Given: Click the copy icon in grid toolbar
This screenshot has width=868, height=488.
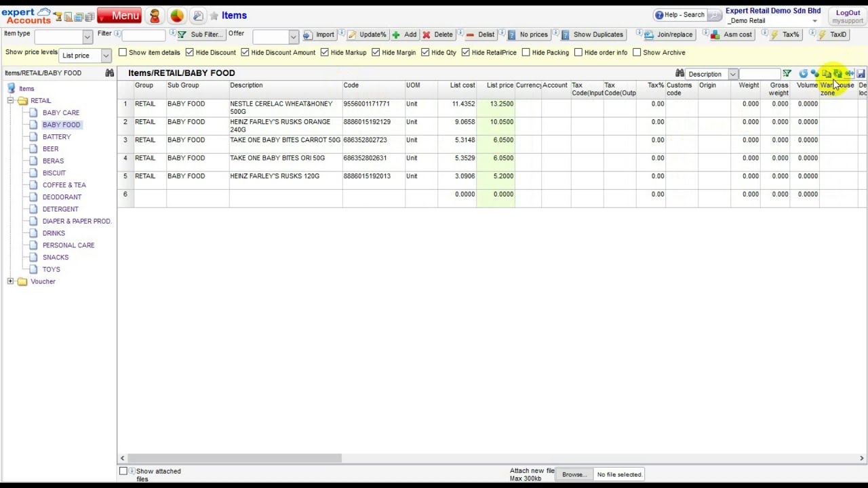Looking at the screenshot, I should pos(827,73).
